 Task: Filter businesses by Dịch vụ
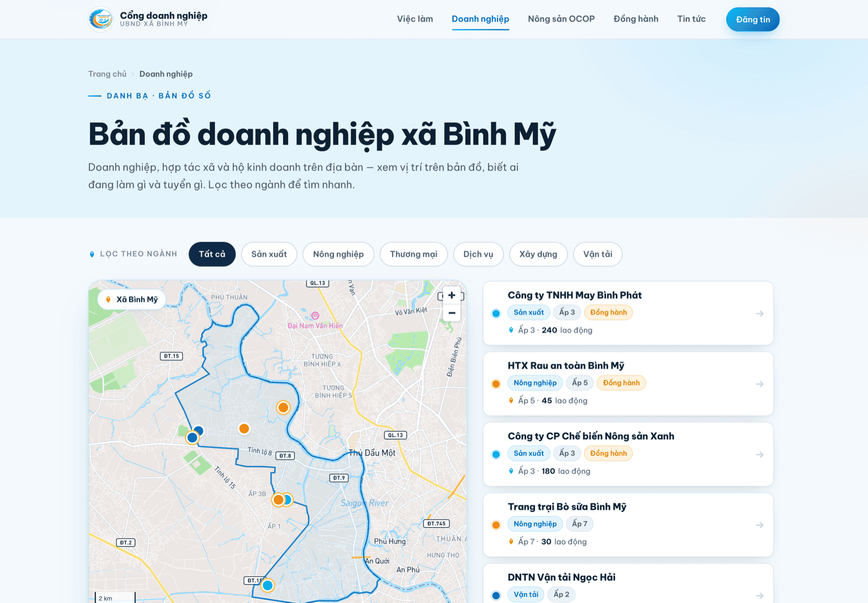[478, 254]
